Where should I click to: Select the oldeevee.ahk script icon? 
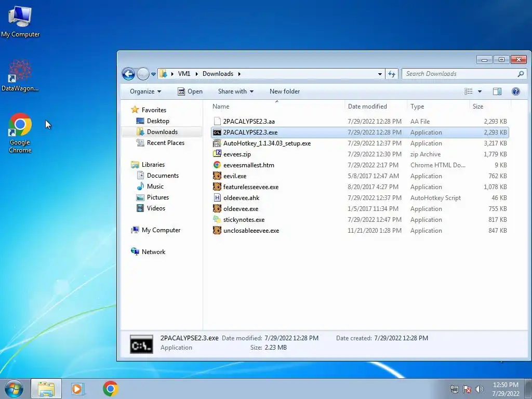[x=217, y=197]
